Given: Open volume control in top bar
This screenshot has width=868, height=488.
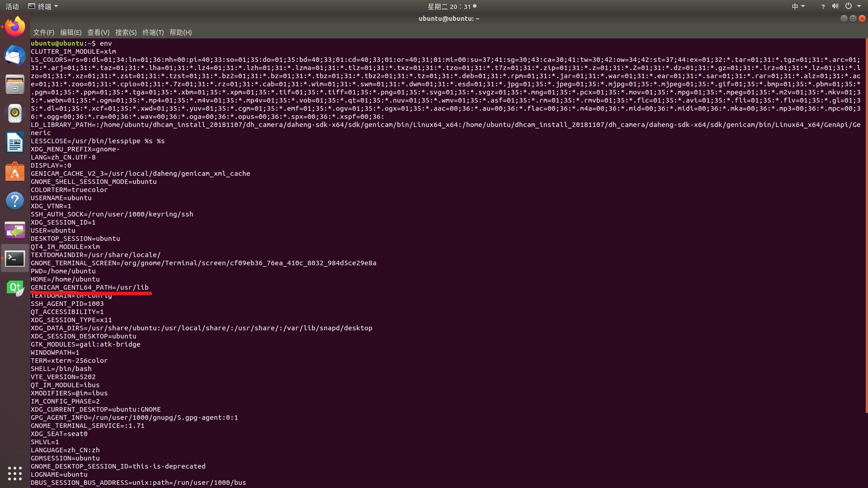Looking at the screenshot, I should pyautogui.click(x=835, y=6).
